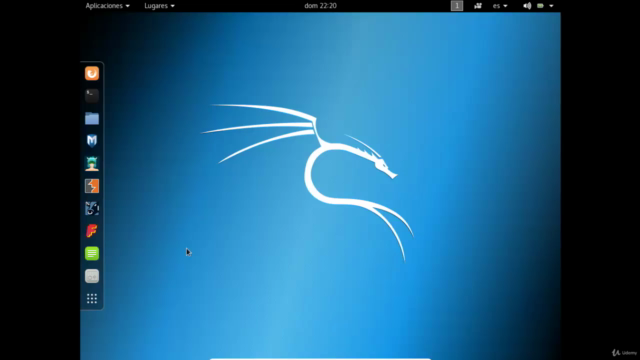Open the Files folder icon in dock

pyautogui.click(x=92, y=118)
